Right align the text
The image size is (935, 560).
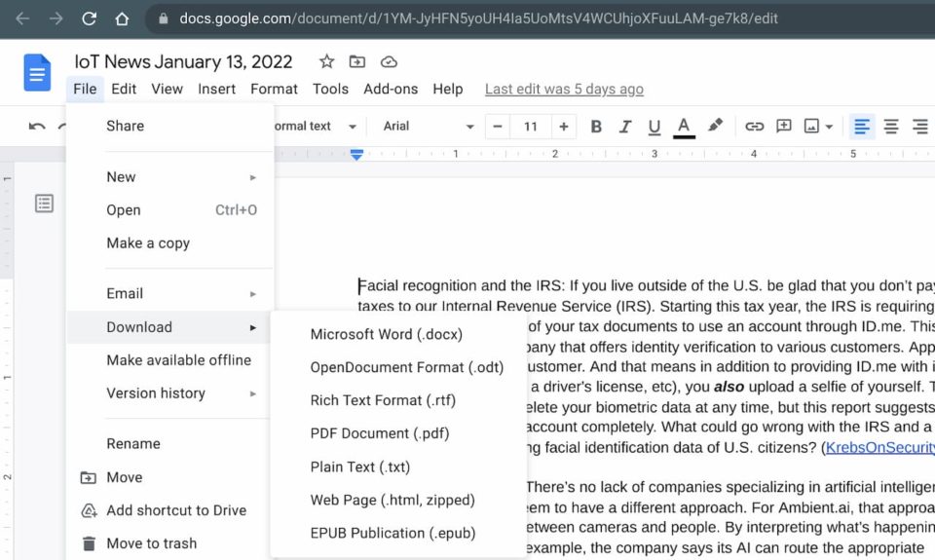coord(920,127)
